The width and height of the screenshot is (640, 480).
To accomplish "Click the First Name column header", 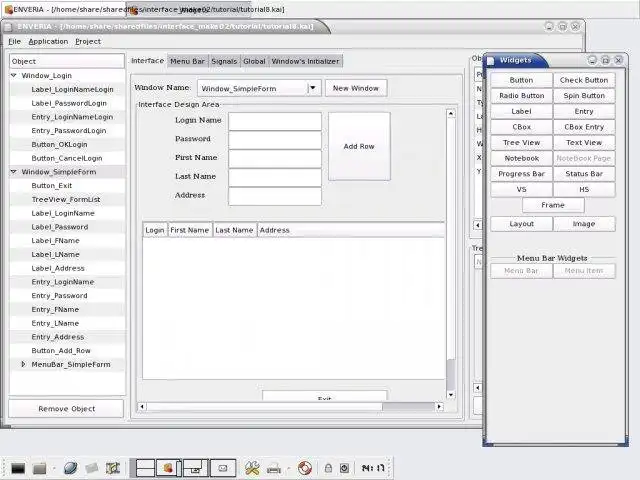I will click(x=190, y=230).
